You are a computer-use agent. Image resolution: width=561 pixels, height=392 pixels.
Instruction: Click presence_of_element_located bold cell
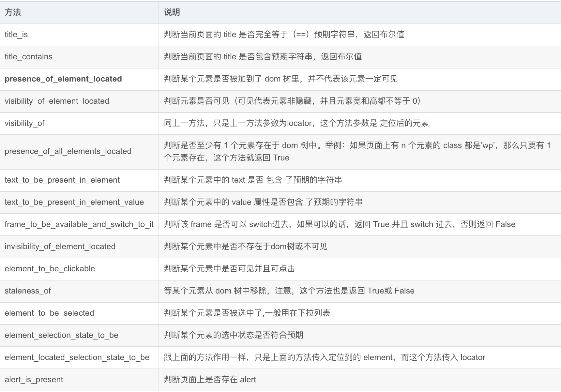[79, 79]
